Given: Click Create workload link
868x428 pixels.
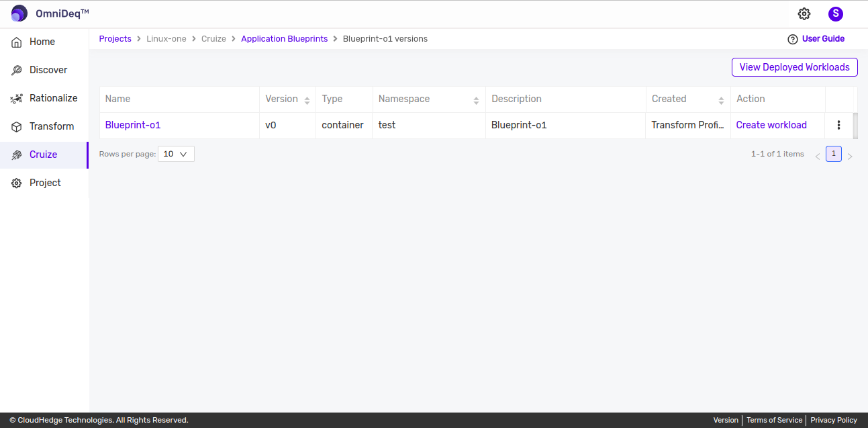Looking at the screenshot, I should (x=771, y=125).
